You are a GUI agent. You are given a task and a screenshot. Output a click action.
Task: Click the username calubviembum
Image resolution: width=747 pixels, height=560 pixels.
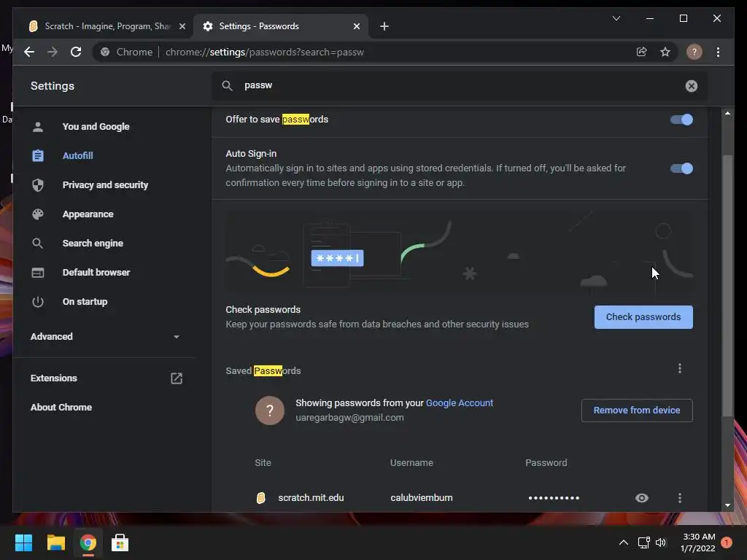pos(421,497)
